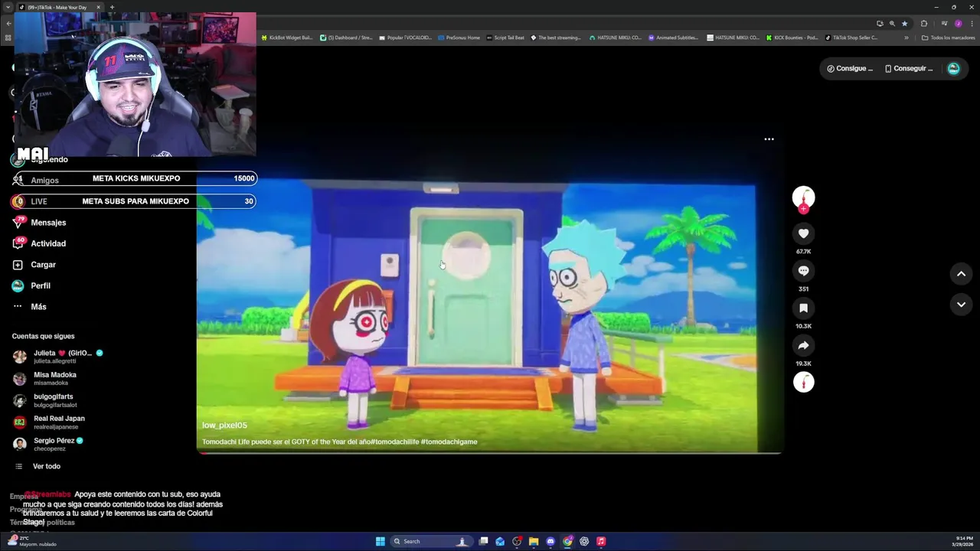
Task: Open the spinning sound disc below the share icon
Action: point(803,382)
